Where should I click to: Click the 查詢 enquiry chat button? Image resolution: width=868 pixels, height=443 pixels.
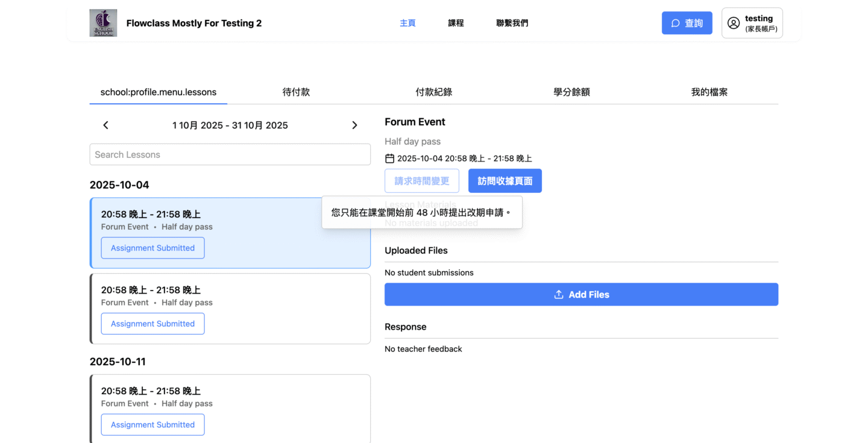click(x=687, y=23)
